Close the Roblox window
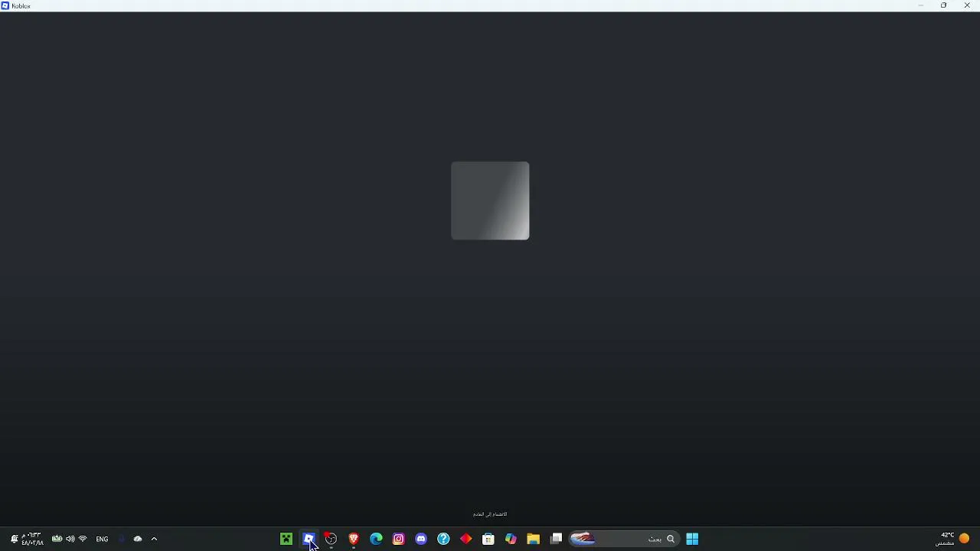The image size is (980, 551). [x=967, y=5]
